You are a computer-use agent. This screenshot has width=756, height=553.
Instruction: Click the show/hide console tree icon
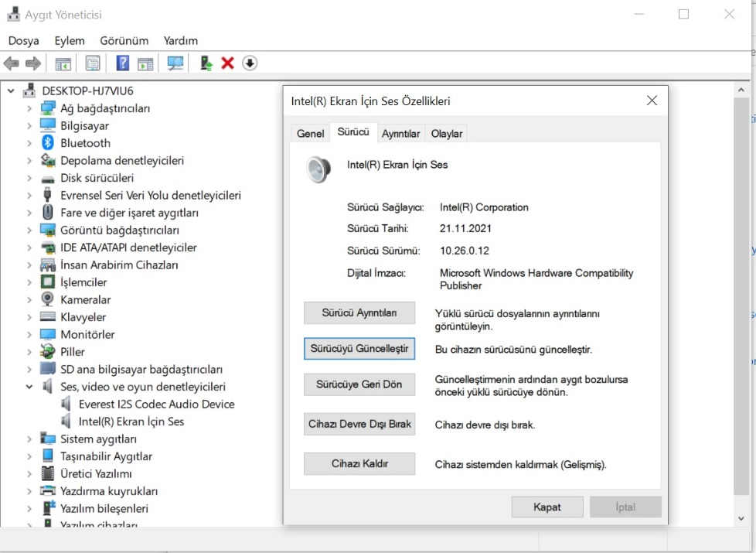click(x=63, y=63)
